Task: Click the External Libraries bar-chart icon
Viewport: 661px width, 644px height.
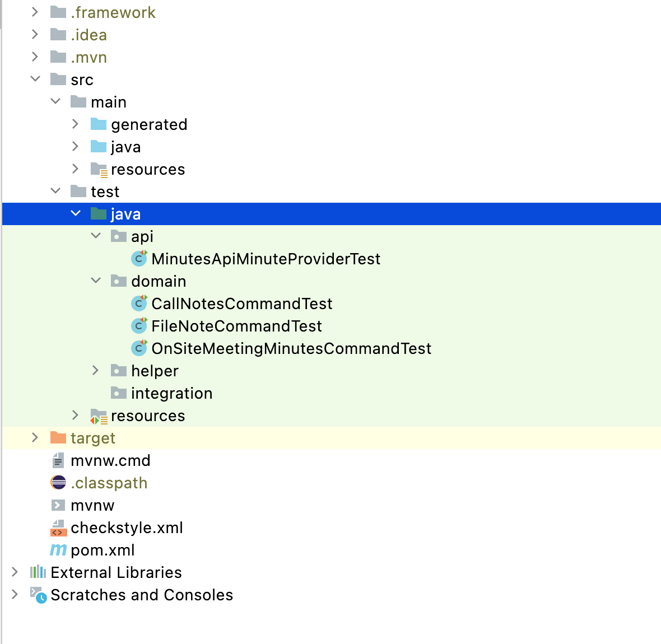Action: [x=38, y=572]
